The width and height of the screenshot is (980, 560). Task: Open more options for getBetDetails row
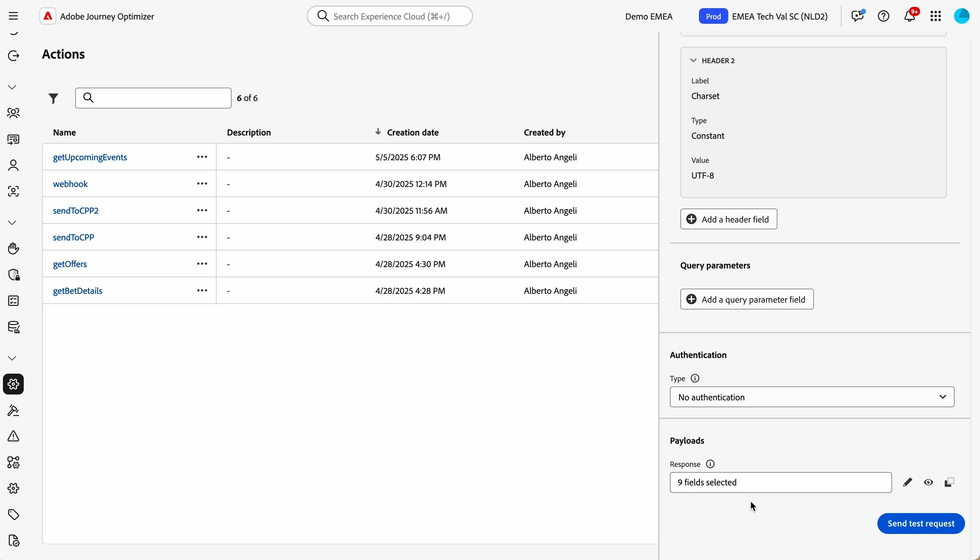202,291
